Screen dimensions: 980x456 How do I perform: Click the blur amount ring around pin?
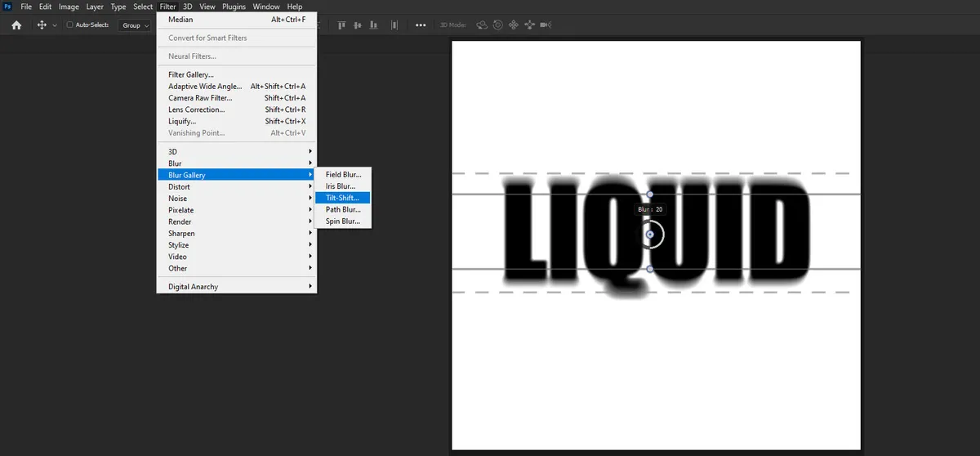[x=664, y=235]
